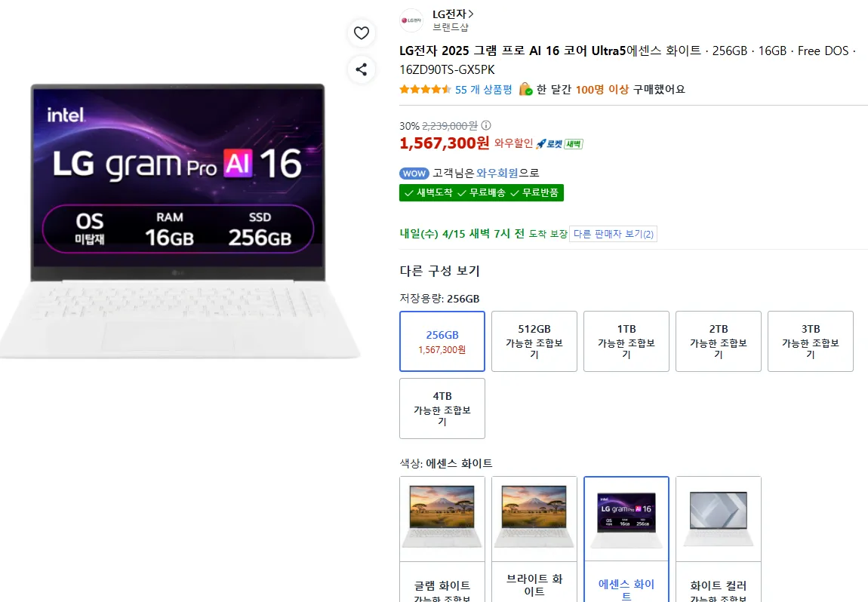This screenshot has width=868, height=602.
Task: Click the rocket 로켓 새벽 delivery badge
Action: (559, 143)
